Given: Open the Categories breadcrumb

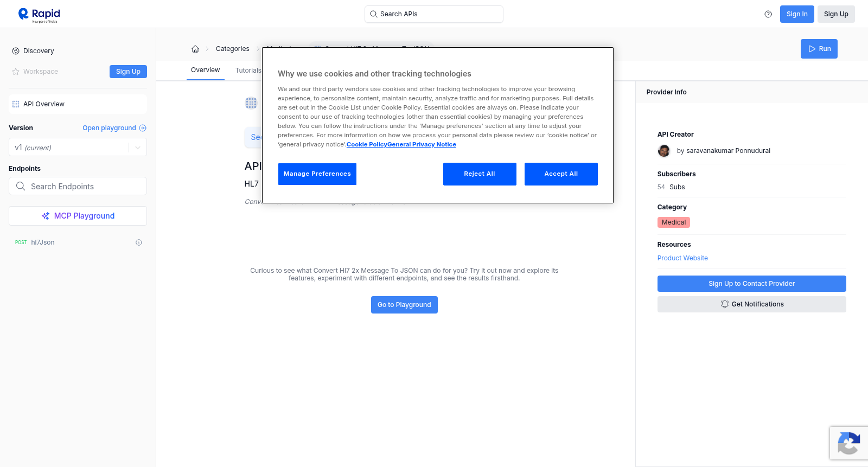Looking at the screenshot, I should click(x=233, y=49).
